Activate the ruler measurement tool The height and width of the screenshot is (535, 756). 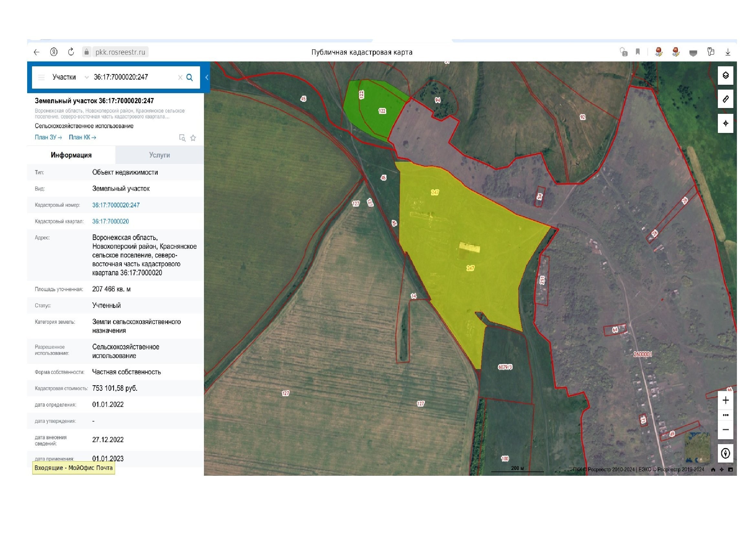pos(725,99)
